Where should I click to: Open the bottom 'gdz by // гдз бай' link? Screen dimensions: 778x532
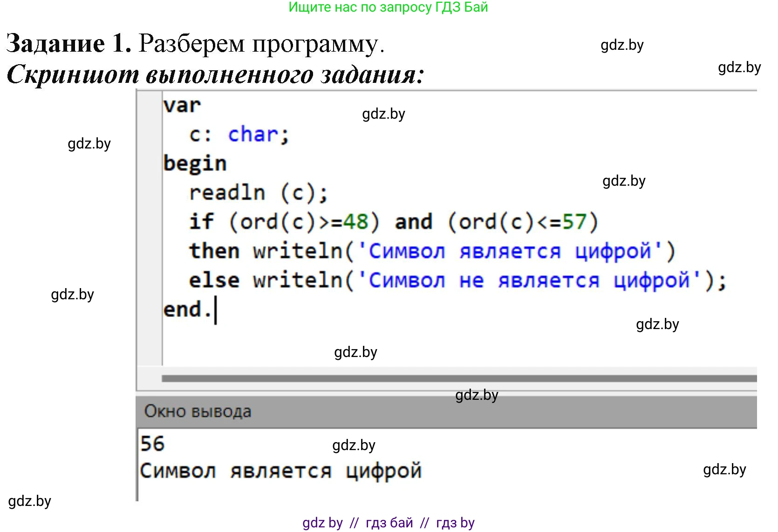click(388, 523)
